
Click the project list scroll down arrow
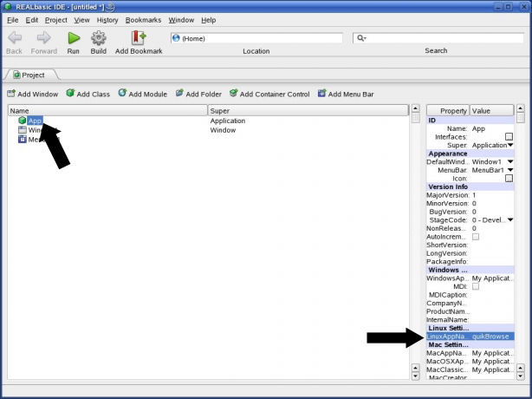(416, 376)
